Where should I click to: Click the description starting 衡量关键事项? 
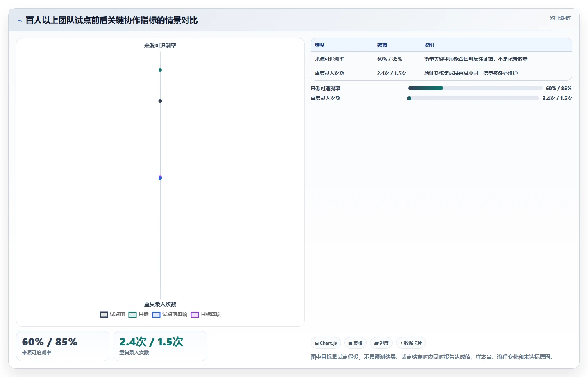[476, 59]
